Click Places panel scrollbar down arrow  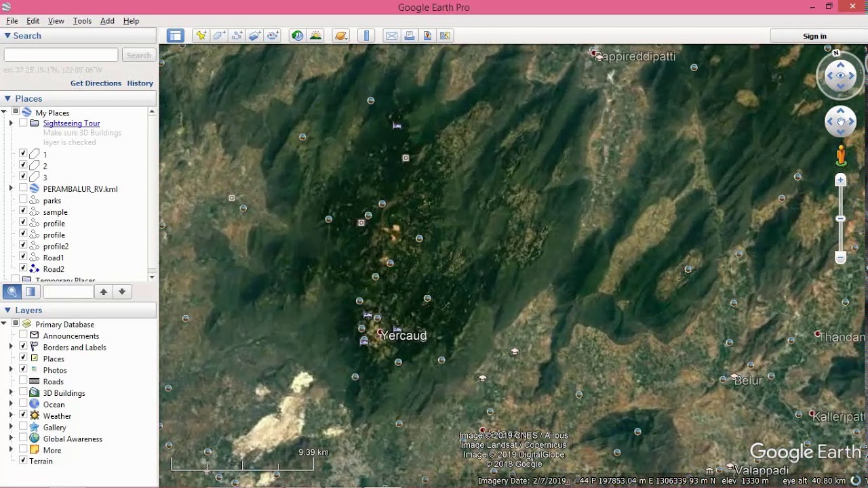(x=152, y=277)
